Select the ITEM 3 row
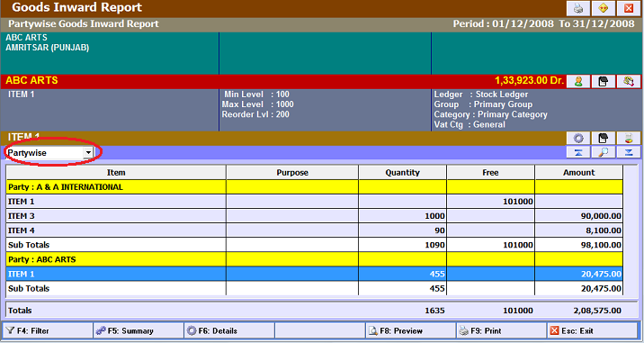Image resolution: width=644 pixels, height=343 pixels. pos(315,216)
